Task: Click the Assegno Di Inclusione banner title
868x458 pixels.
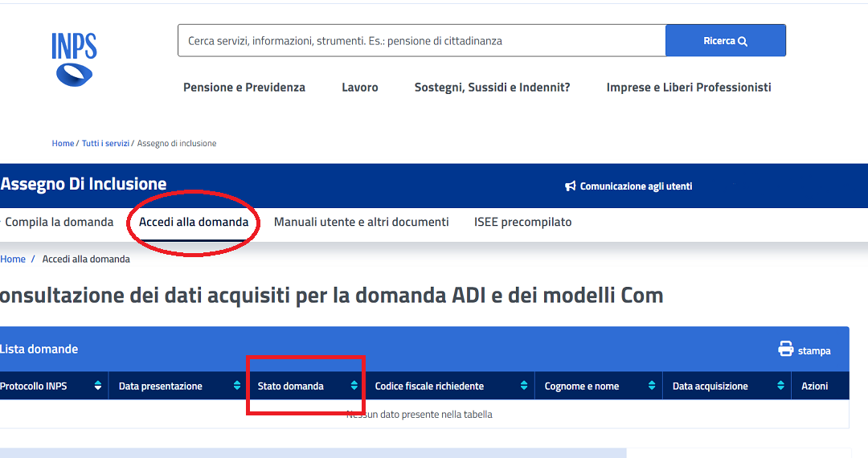Action: (x=83, y=184)
